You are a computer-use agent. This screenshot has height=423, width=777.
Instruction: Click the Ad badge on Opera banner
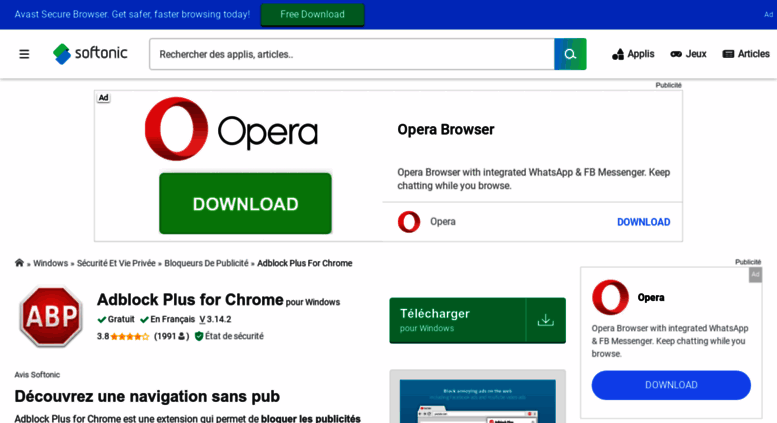(x=103, y=98)
